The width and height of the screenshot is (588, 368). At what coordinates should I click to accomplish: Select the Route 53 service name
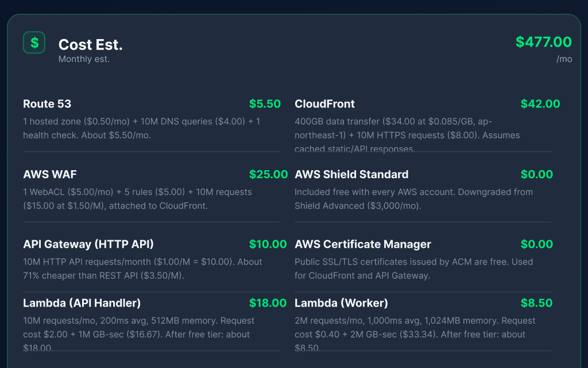click(x=47, y=103)
